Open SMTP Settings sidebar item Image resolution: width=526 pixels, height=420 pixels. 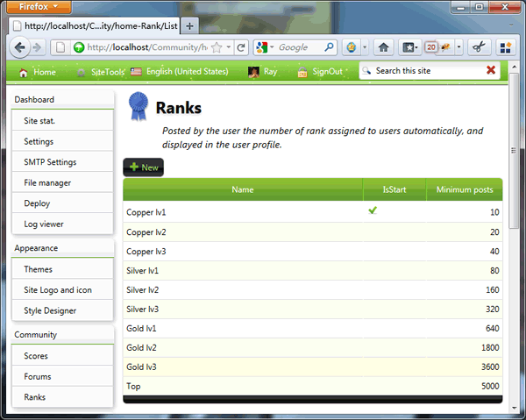[x=62, y=162]
